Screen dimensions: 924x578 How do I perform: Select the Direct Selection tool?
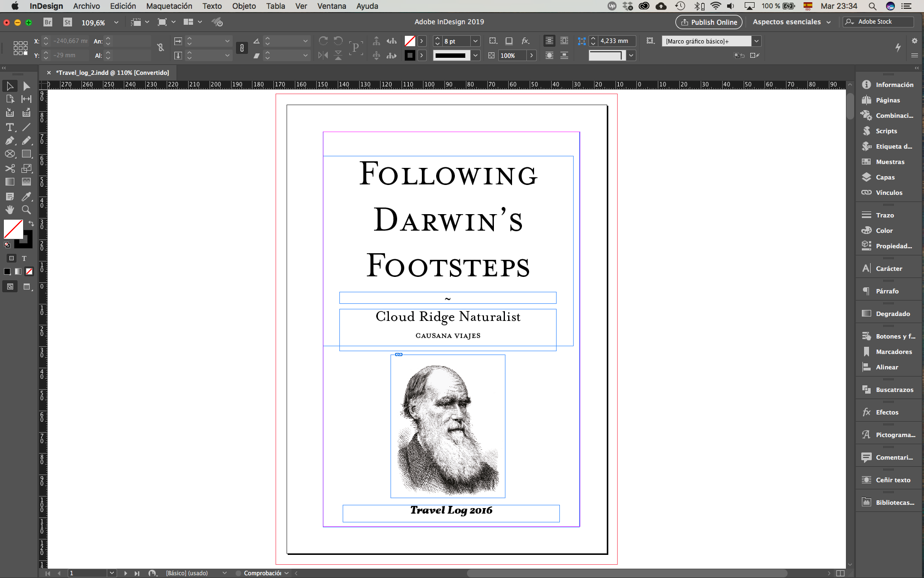tap(26, 86)
